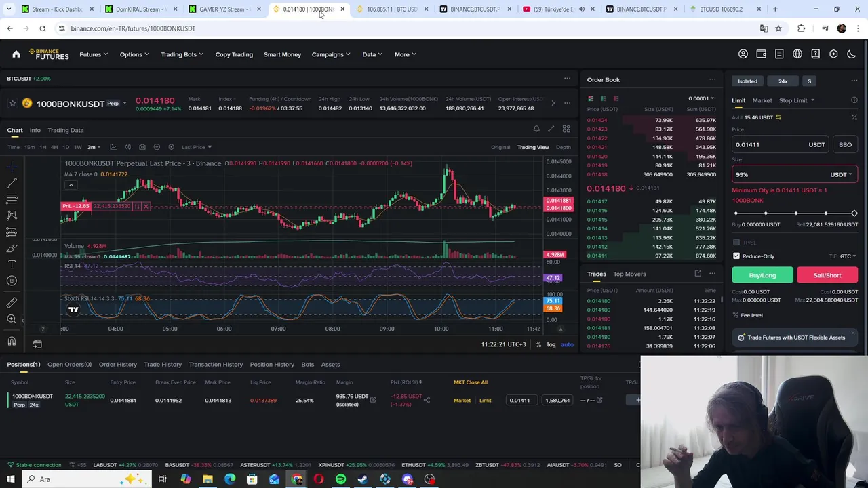Open account profile icon in header
This screenshot has width=868, height=488.
click(x=743, y=54)
